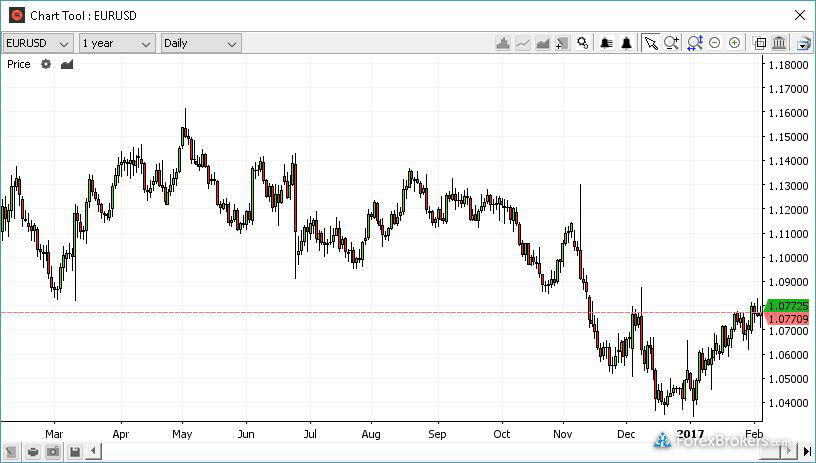Click the bank building icon
This screenshot has height=463, width=816.
coord(779,43)
